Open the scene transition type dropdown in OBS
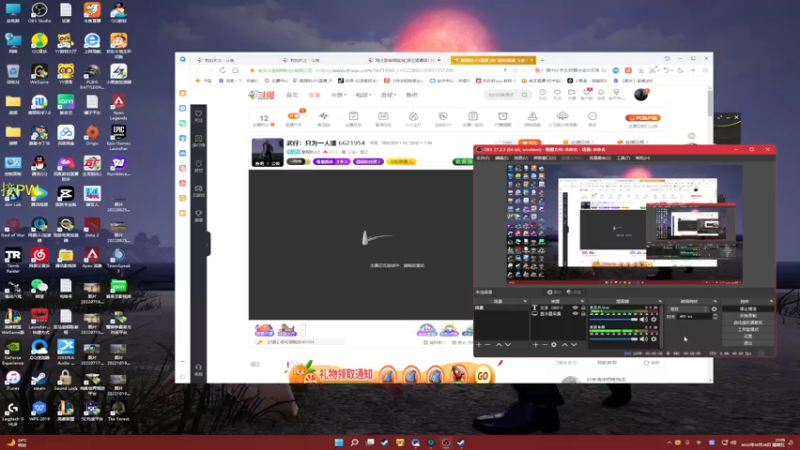This screenshot has height=450, width=800. tap(688, 309)
